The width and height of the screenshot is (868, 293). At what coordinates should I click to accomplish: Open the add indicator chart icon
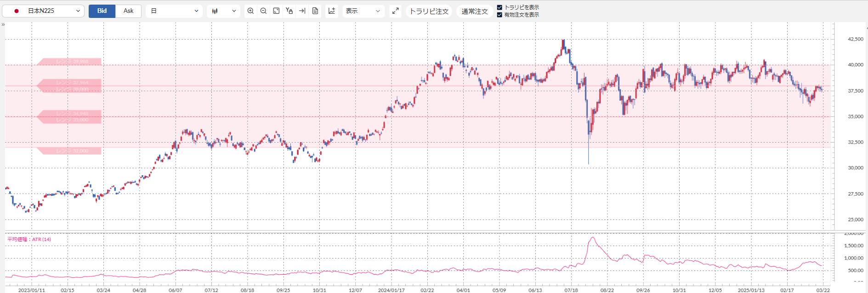(x=332, y=11)
